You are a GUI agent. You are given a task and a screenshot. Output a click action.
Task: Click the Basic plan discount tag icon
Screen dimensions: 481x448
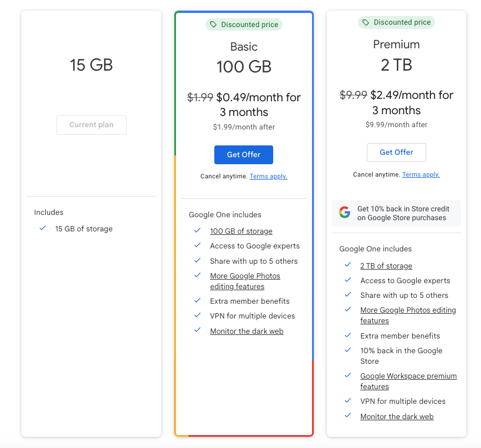[214, 25]
